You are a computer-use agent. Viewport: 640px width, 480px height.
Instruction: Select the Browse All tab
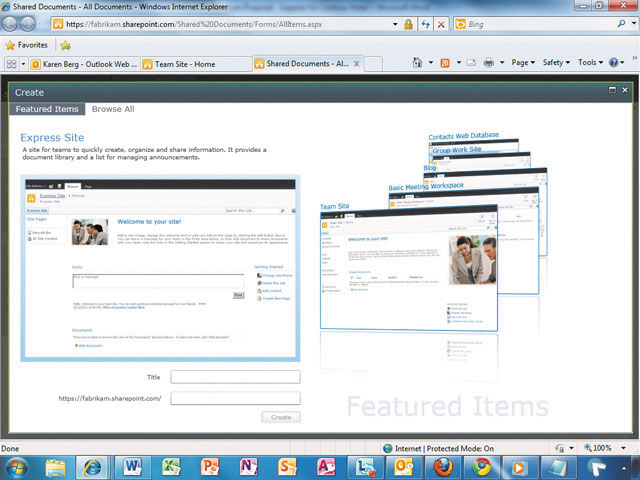pos(113,109)
